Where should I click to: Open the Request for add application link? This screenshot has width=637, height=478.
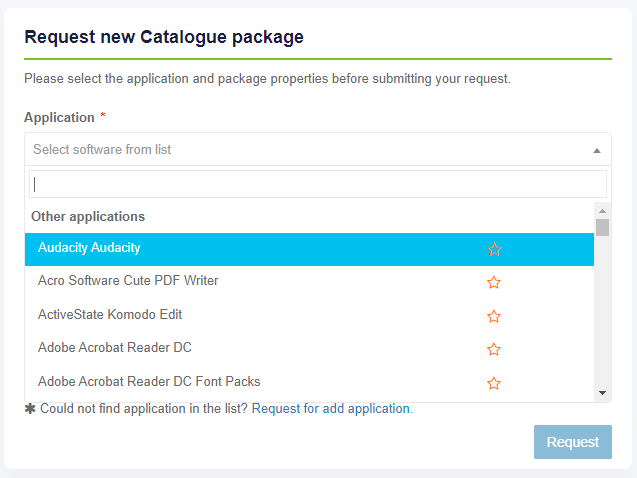click(331, 409)
